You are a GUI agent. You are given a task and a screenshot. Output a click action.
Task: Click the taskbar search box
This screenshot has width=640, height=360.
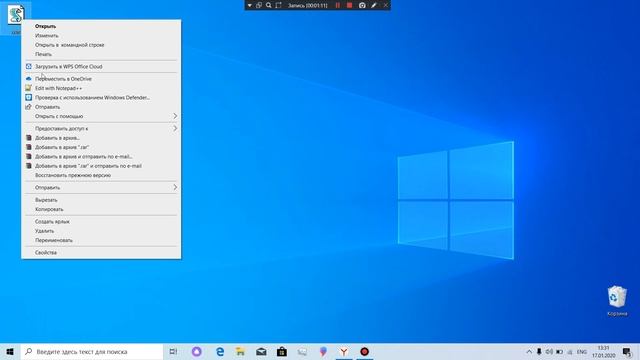[92, 351]
